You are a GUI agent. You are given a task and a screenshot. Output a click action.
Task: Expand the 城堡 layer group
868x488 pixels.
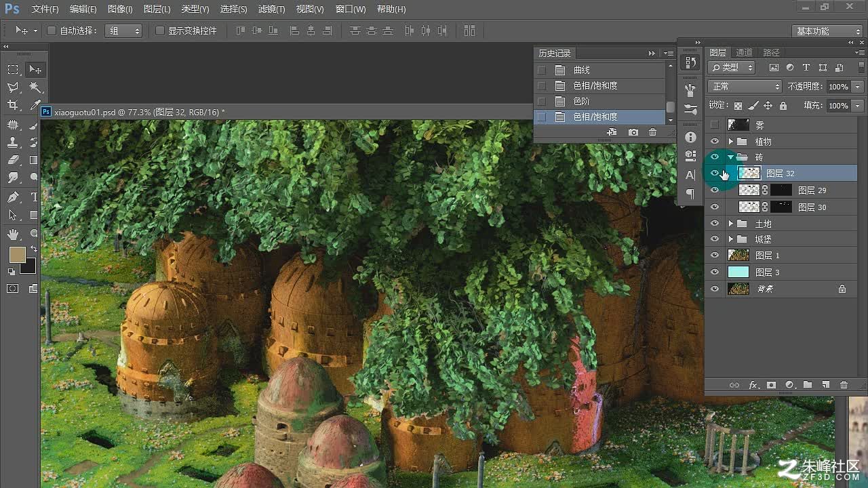[x=730, y=239]
